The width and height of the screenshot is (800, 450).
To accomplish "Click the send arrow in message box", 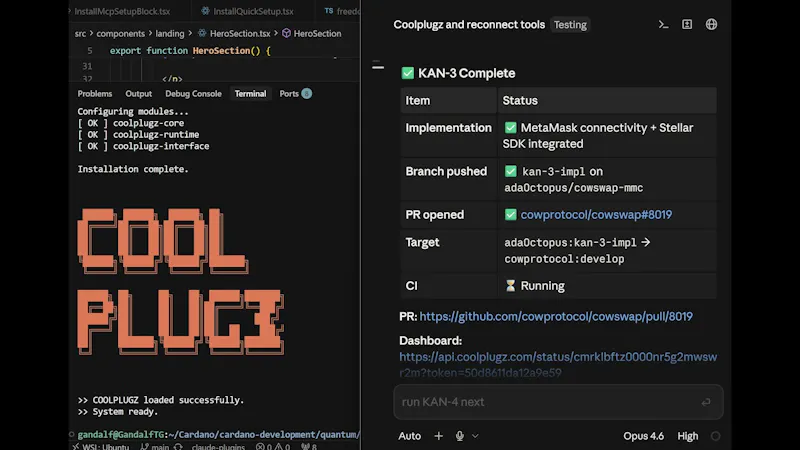I will coord(706,403).
